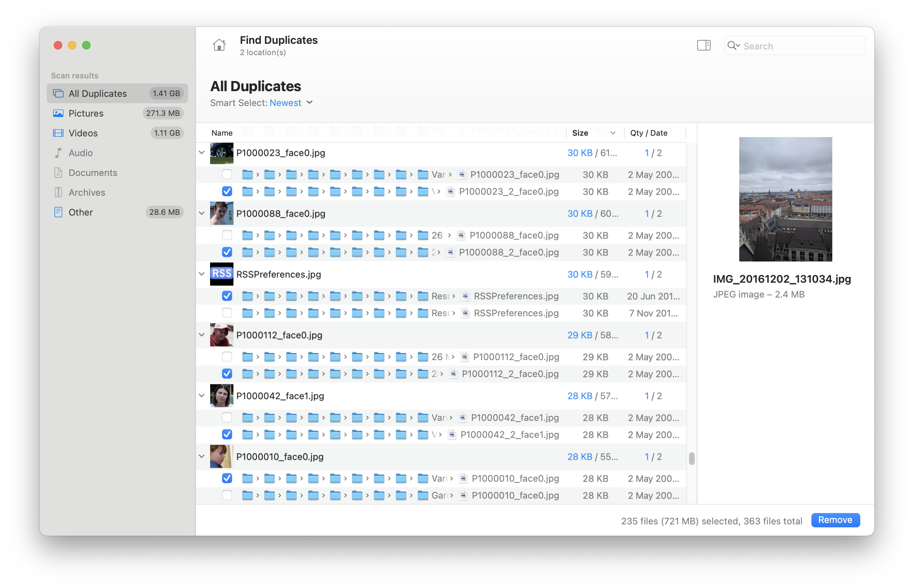Check the first P1000023_face0.jpg duplicate
Screen dimensions: 914x588
click(227, 175)
